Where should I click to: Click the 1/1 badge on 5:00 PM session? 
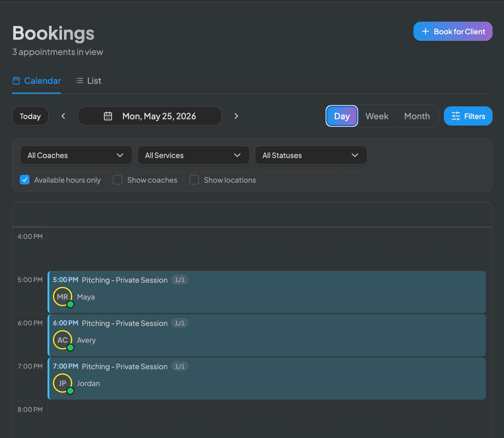click(x=180, y=280)
